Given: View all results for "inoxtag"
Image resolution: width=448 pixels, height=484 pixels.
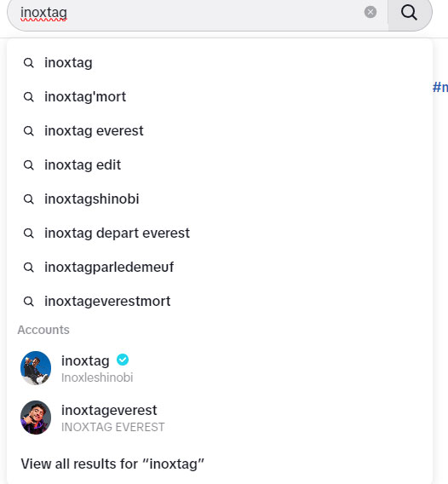Looking at the screenshot, I should tap(112, 464).
